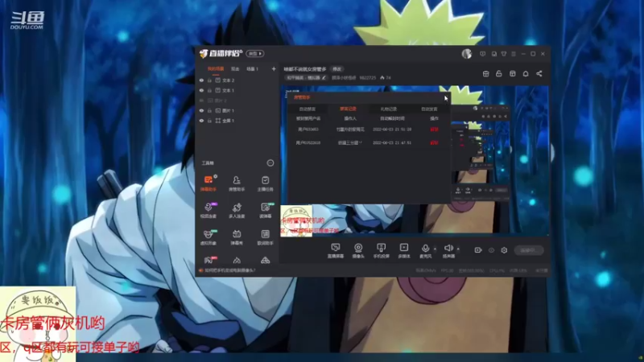Image resolution: width=644 pixels, height=362 pixels.
Task: Click the grid icon left of bell
Action: [x=513, y=73]
